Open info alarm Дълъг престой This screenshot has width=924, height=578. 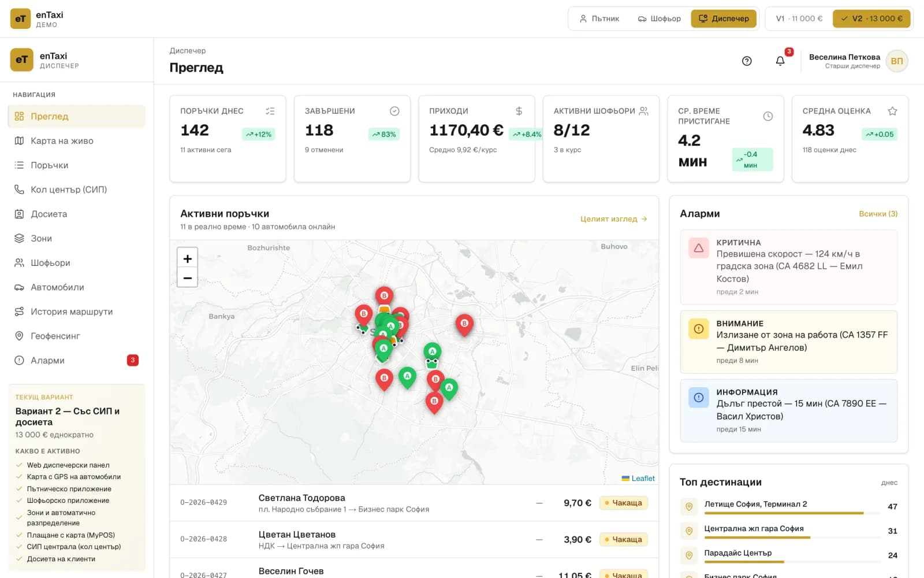click(789, 410)
